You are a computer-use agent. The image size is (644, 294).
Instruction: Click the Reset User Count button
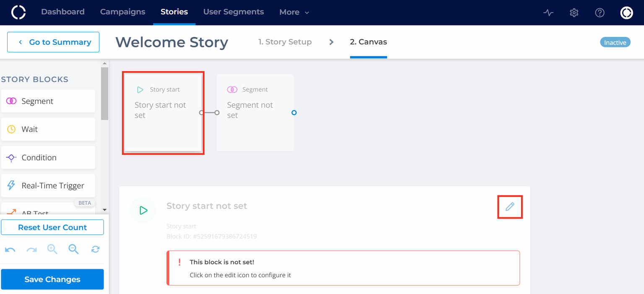tap(52, 227)
